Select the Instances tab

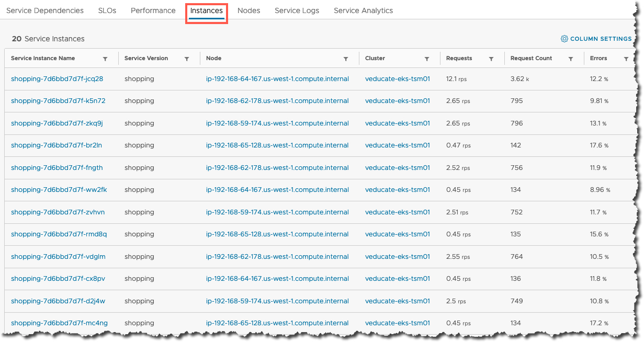207,10
